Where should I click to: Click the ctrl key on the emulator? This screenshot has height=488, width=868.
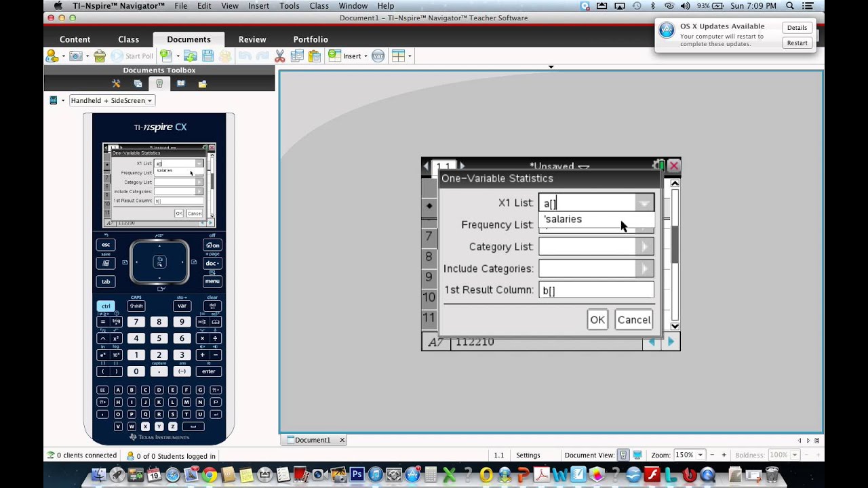[106, 306]
